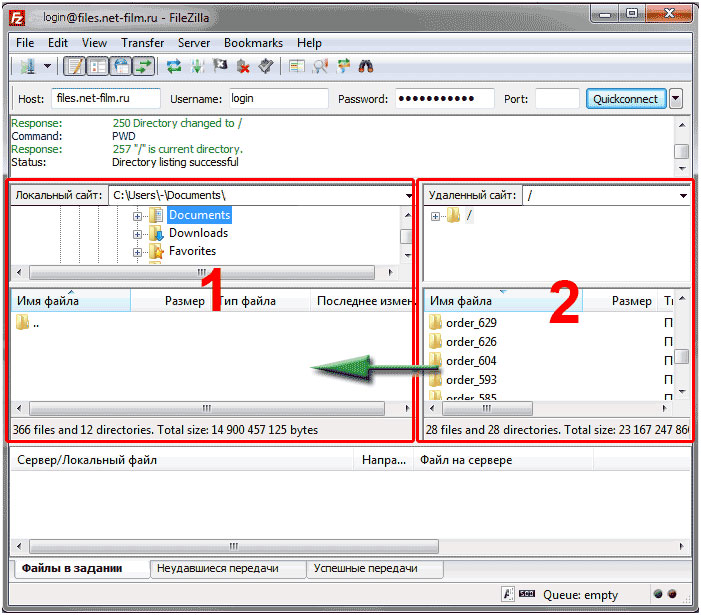Click the Host input field
Image resolution: width=701 pixels, height=615 pixels.
106,98
